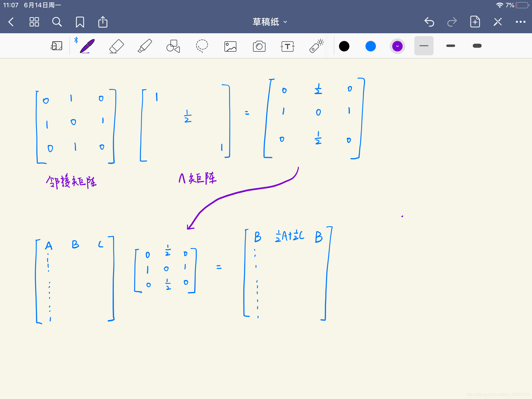Open the purple color swatch picker
Screen dimensions: 532x399
pyautogui.click(x=397, y=46)
